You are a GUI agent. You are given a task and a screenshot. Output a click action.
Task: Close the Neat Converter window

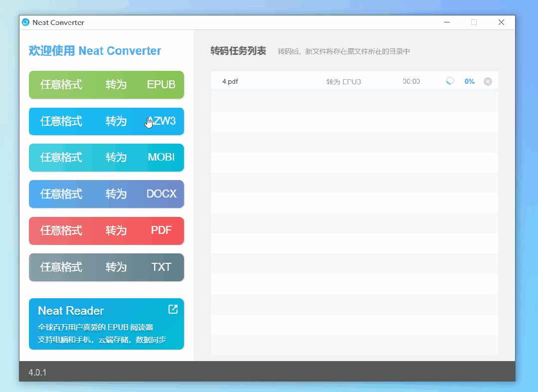coord(501,22)
